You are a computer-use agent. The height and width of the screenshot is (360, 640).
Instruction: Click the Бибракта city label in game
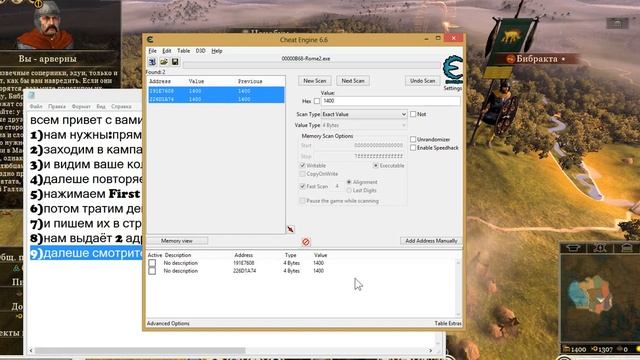pyautogui.click(x=536, y=59)
